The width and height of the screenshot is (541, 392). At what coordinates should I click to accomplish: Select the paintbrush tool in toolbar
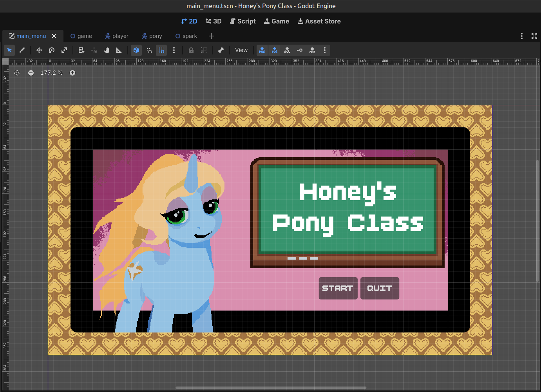pos(22,50)
